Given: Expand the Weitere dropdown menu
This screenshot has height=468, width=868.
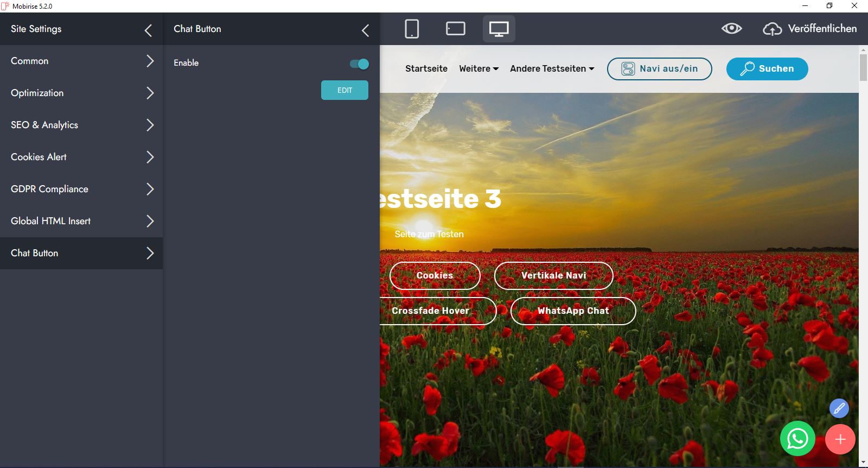Looking at the screenshot, I should point(478,69).
